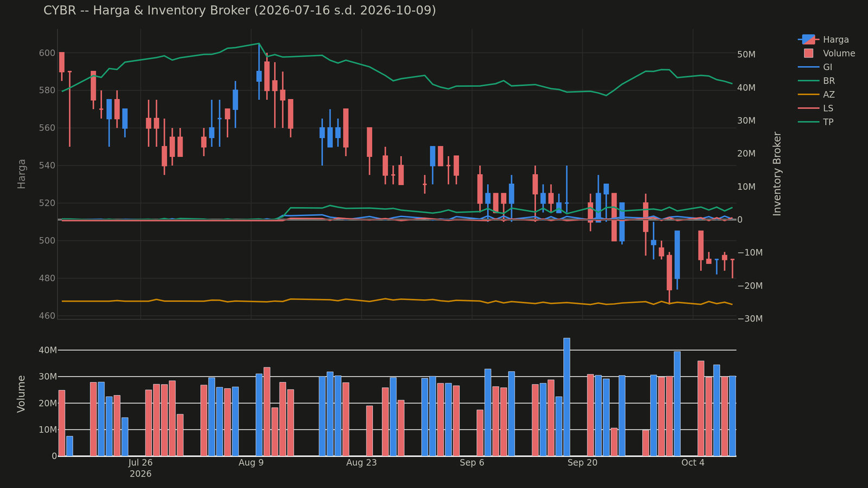
Task: Click the 30M inventory axis label
Action: pos(747,121)
